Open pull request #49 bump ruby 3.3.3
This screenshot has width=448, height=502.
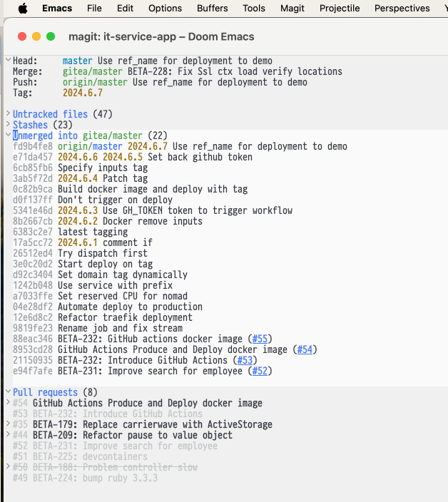pos(85,478)
